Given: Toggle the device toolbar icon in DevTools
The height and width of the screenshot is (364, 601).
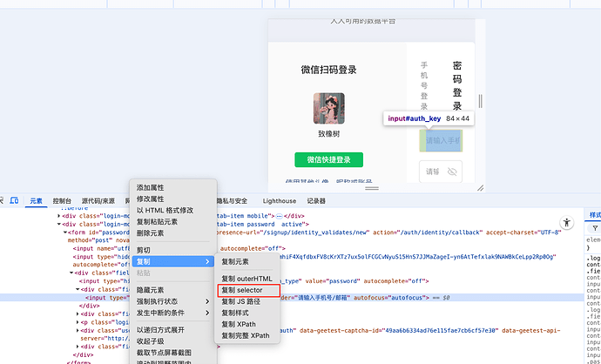Looking at the screenshot, I should pyautogui.click(x=14, y=200).
